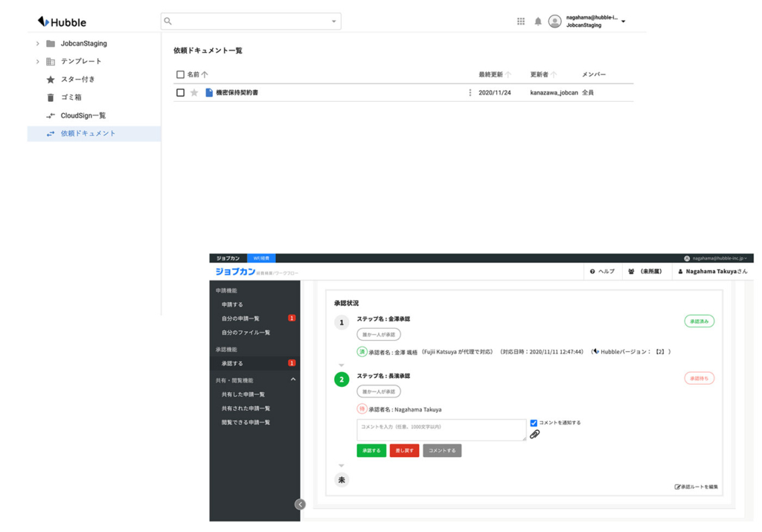Viewport: 762px width, 532px height.
Task: Check the box for 機密保持契約書 row
Action: pyautogui.click(x=180, y=93)
